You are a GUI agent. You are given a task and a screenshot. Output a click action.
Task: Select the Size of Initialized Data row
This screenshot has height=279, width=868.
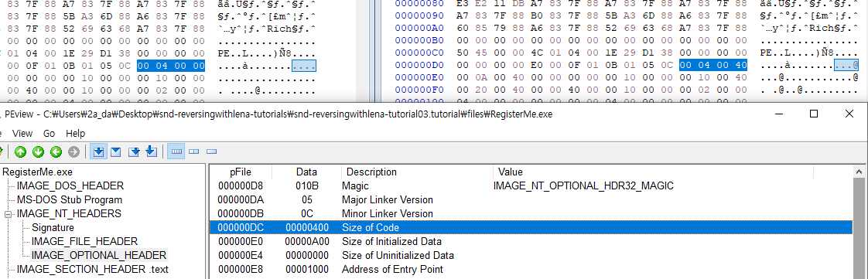pos(531,241)
